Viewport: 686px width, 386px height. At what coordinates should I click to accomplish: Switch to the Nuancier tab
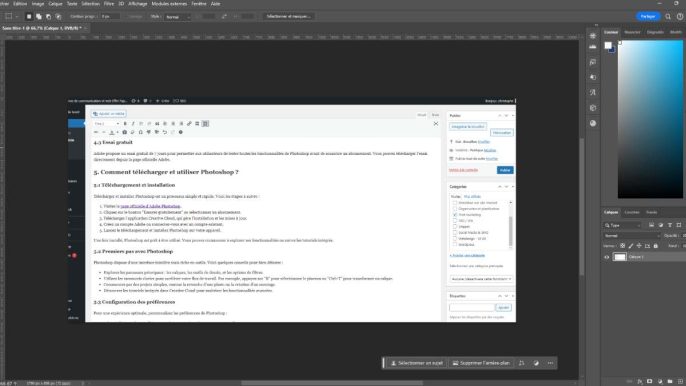pos(632,32)
